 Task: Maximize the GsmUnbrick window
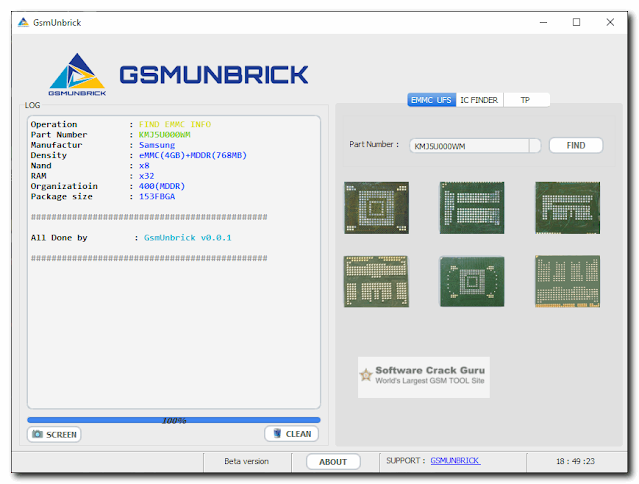576,22
